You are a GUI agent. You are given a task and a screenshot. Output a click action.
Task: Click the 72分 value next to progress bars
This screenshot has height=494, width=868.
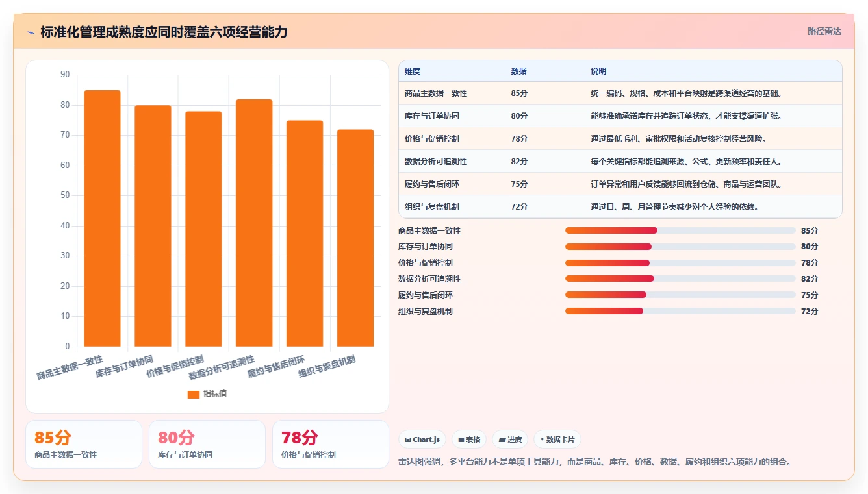coord(810,311)
